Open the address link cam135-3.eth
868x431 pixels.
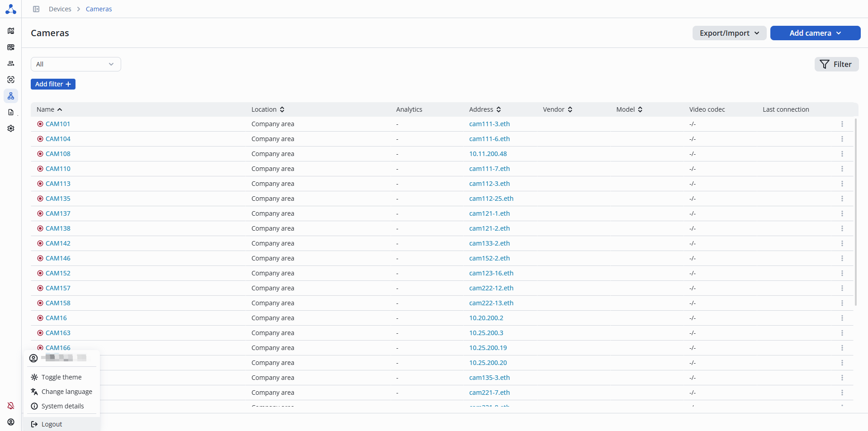pyautogui.click(x=490, y=378)
